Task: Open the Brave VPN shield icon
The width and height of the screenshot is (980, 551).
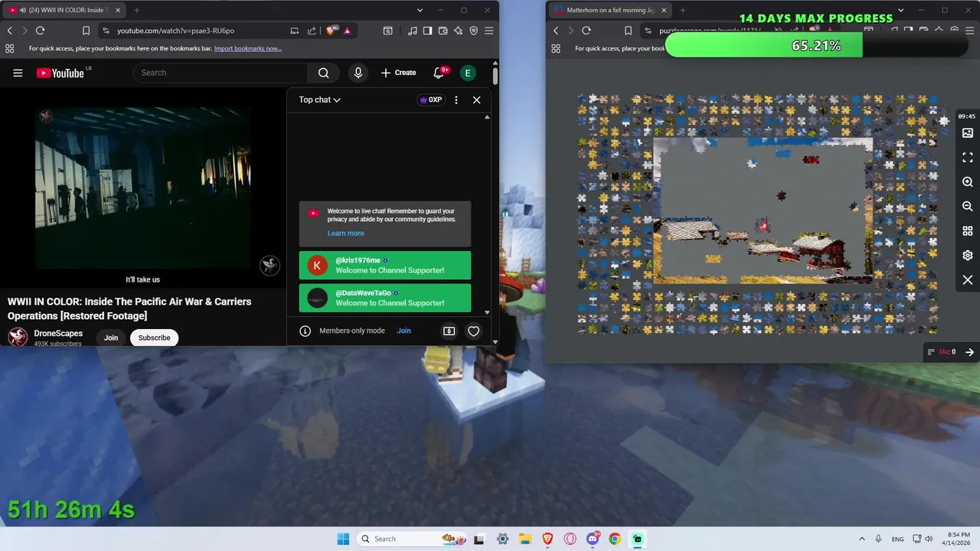Action: click(473, 31)
